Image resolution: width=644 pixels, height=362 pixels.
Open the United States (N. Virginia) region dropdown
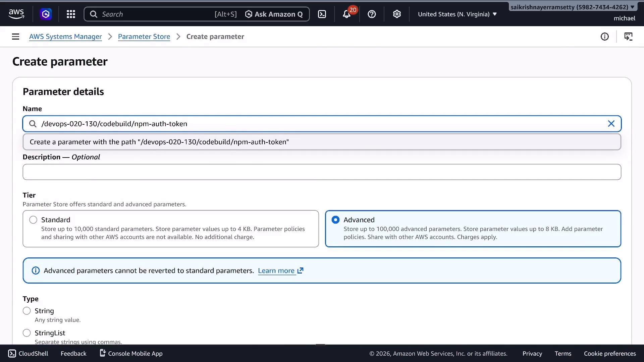[457, 14]
